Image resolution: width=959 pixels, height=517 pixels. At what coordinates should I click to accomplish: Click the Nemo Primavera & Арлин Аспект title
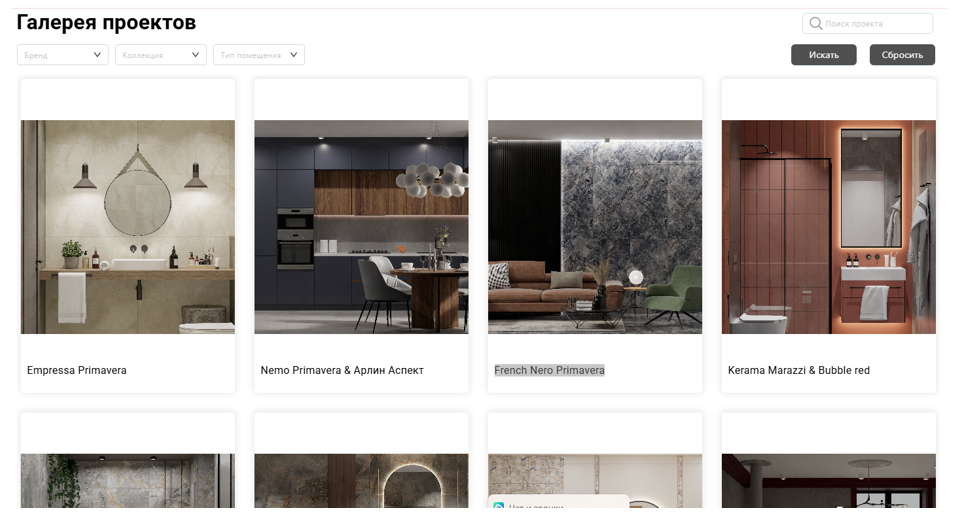click(342, 370)
